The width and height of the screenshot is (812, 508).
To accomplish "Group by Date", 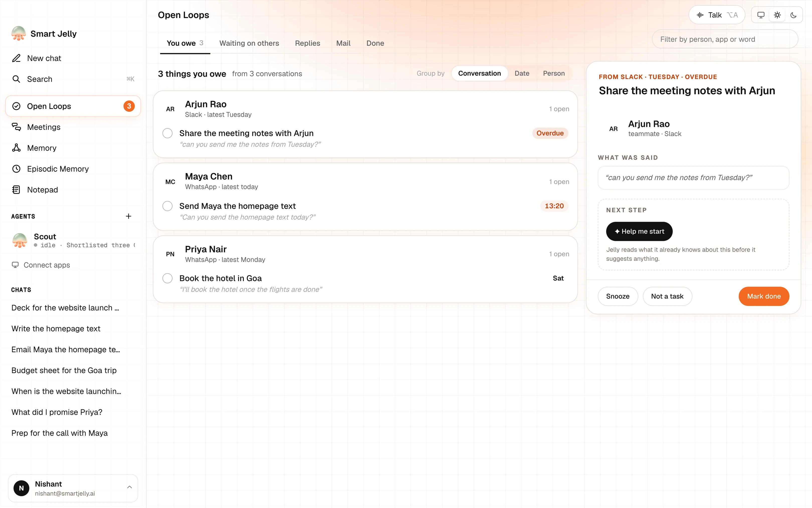I will pyautogui.click(x=522, y=73).
